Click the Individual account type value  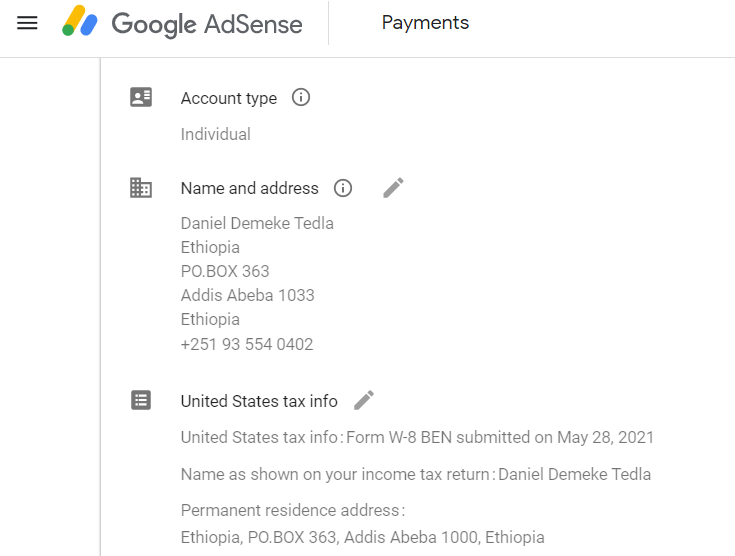pyautogui.click(x=216, y=134)
